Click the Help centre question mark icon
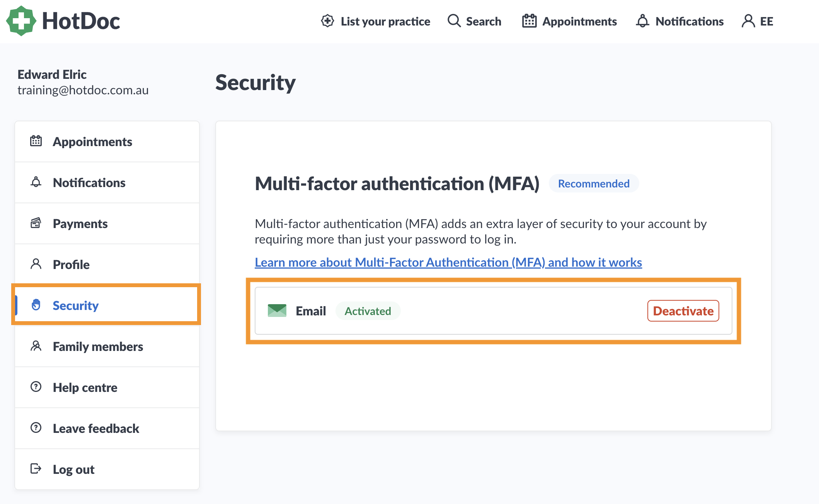Image resolution: width=819 pixels, height=504 pixels. pyautogui.click(x=36, y=387)
